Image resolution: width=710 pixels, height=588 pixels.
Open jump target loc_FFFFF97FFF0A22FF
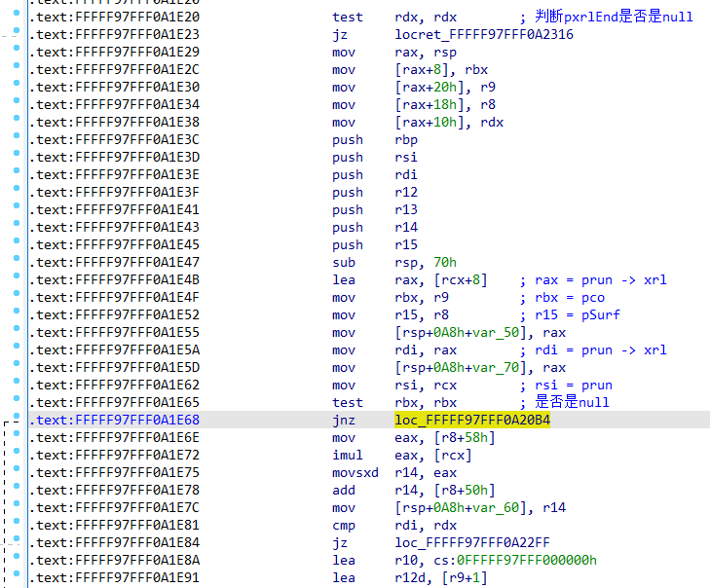click(x=472, y=542)
